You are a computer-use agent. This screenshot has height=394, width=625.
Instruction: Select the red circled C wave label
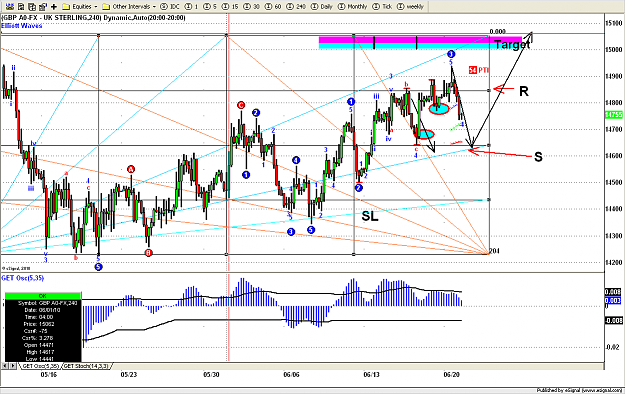(241, 105)
